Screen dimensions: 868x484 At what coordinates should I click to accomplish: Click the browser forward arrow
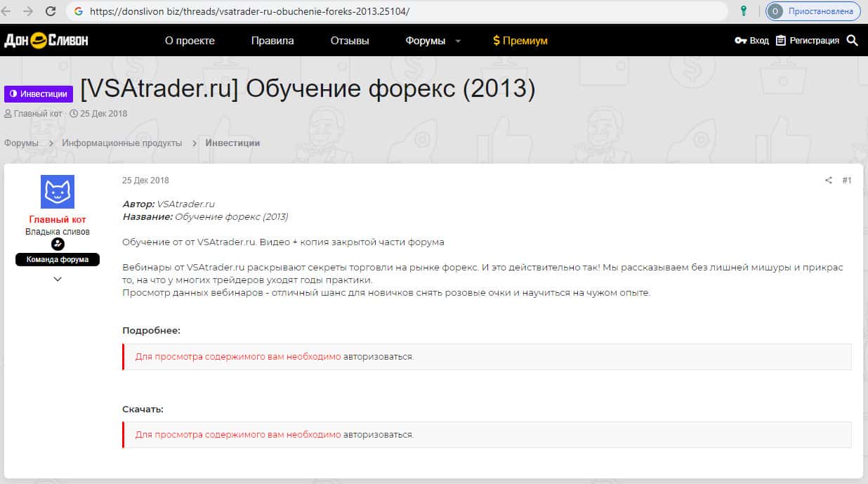pos(28,11)
